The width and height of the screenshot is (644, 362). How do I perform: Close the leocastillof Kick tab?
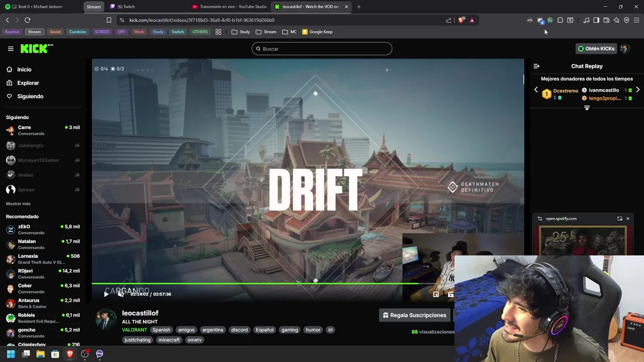pos(346,7)
